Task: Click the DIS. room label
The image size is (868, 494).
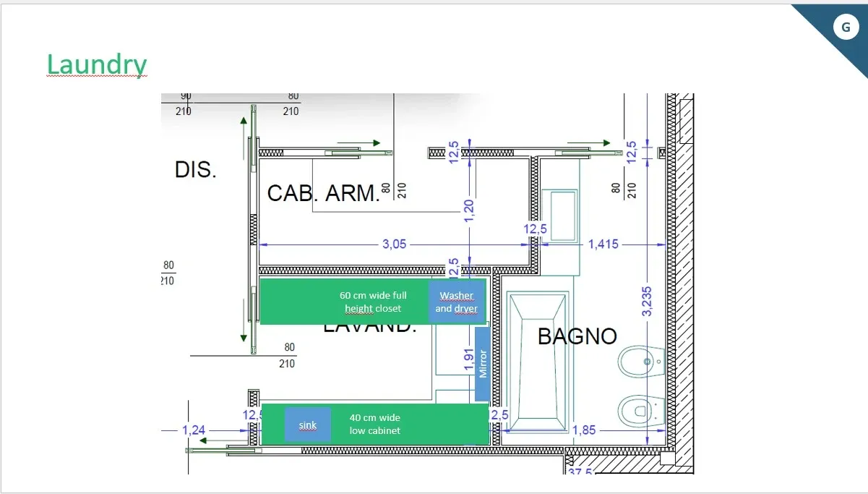Action: click(x=195, y=170)
